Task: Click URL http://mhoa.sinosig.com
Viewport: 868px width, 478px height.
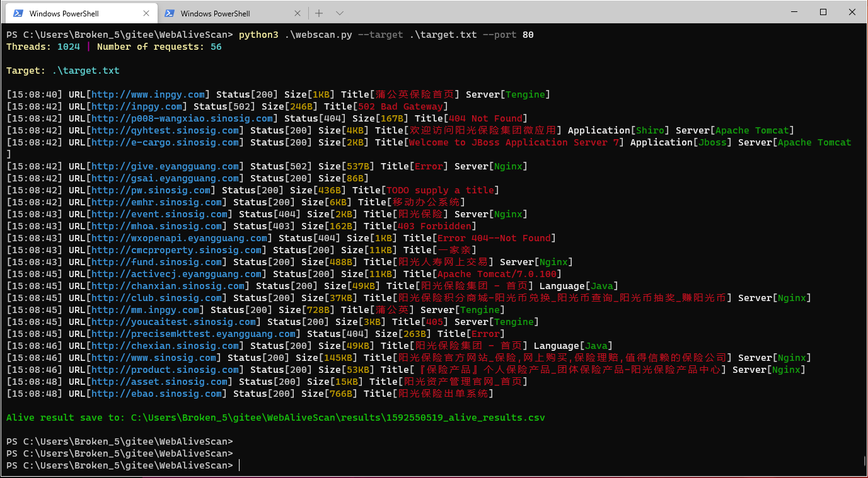Action: [157, 226]
